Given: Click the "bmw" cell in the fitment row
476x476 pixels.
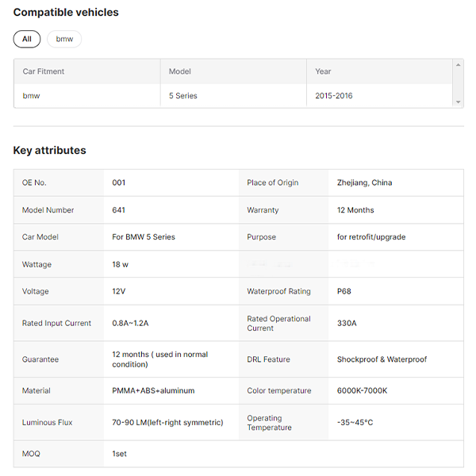Looking at the screenshot, I should [x=31, y=96].
